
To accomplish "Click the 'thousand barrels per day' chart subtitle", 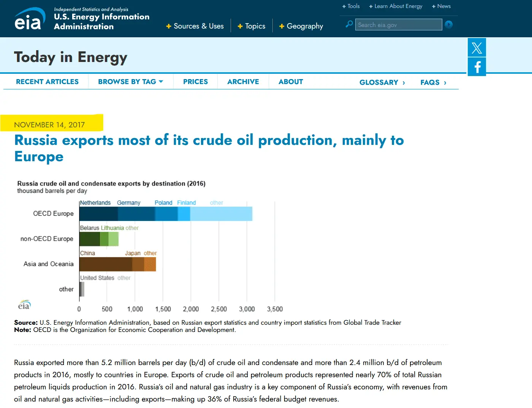I will pos(52,191).
